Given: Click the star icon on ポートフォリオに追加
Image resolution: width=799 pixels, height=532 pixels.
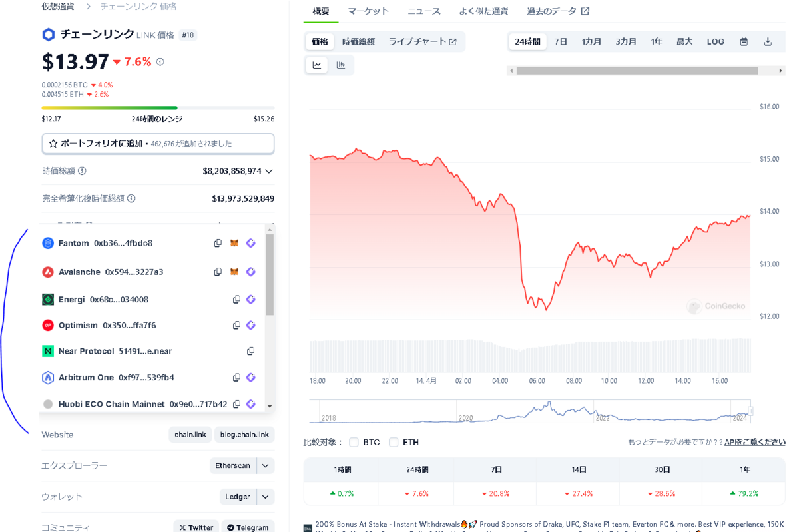Looking at the screenshot, I should [53, 144].
